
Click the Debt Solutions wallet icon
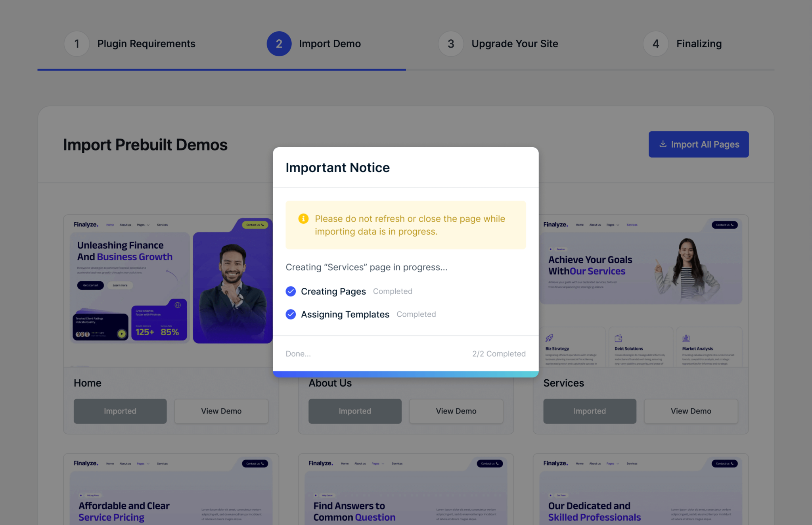coord(618,338)
